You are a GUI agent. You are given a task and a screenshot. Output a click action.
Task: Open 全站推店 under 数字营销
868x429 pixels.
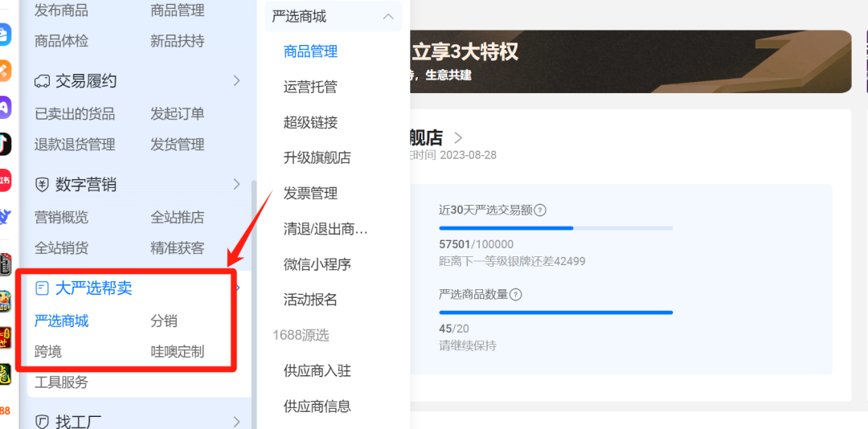(x=178, y=217)
